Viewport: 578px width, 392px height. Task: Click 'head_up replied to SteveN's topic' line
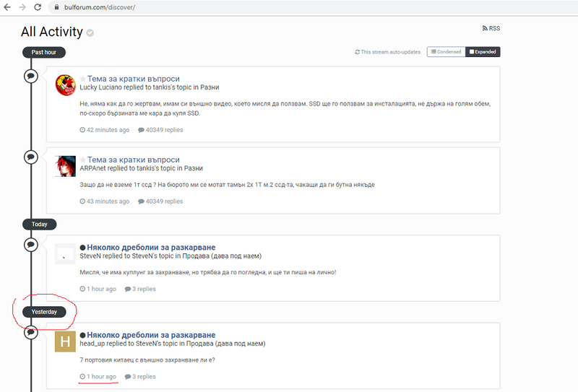click(173, 344)
